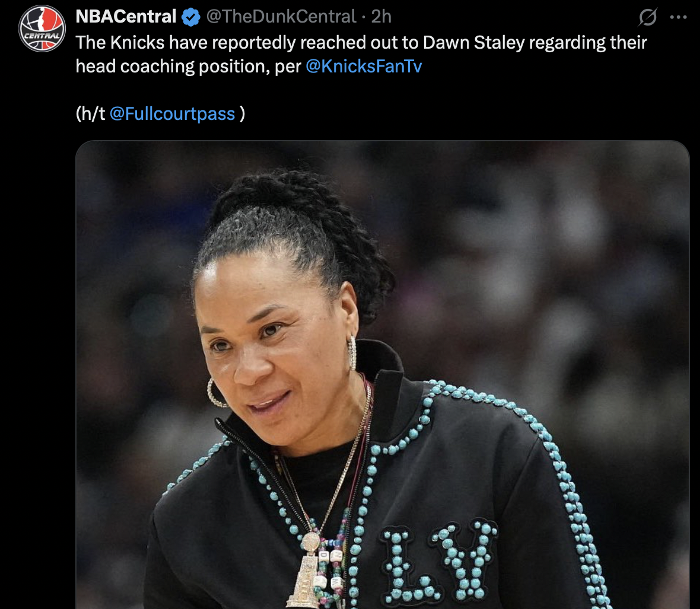700x609 pixels.
Task: Open the @TheDunkCentral handle link
Action: point(281,17)
